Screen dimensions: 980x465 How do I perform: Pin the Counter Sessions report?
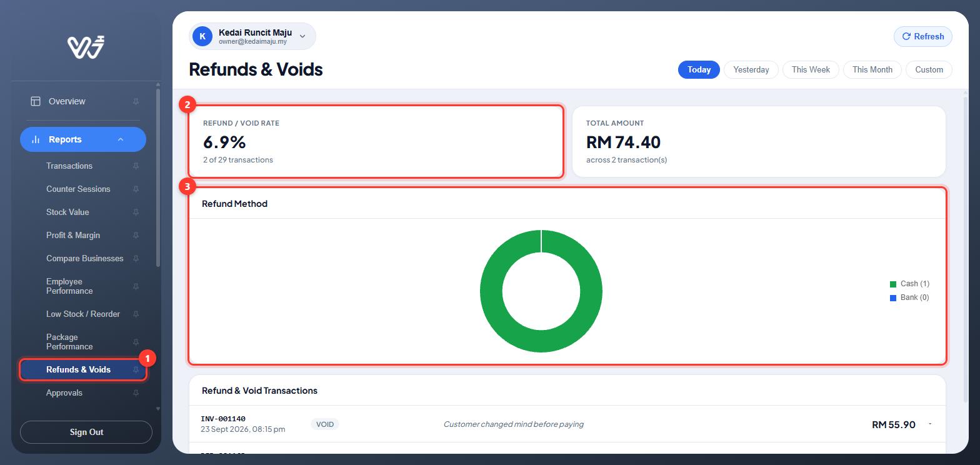[136, 189]
